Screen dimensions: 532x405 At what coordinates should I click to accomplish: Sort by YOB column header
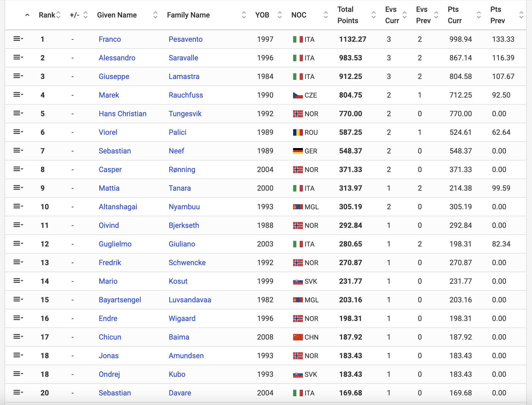[262, 15]
